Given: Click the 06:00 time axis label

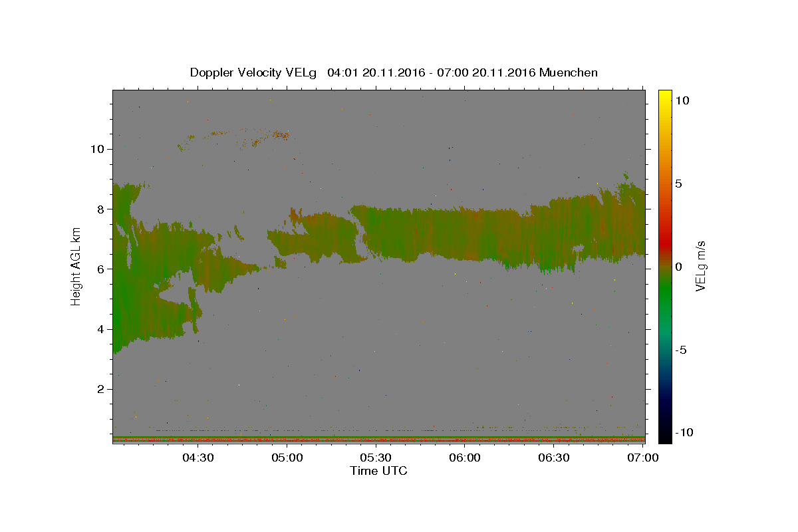Looking at the screenshot, I should pyautogui.click(x=465, y=458).
